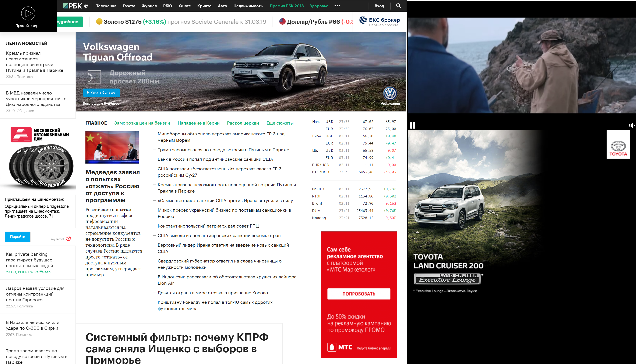The image size is (636, 364).
Task: Click the ПОПРОБОВАТЬ button in МТС ad
Action: (x=359, y=294)
